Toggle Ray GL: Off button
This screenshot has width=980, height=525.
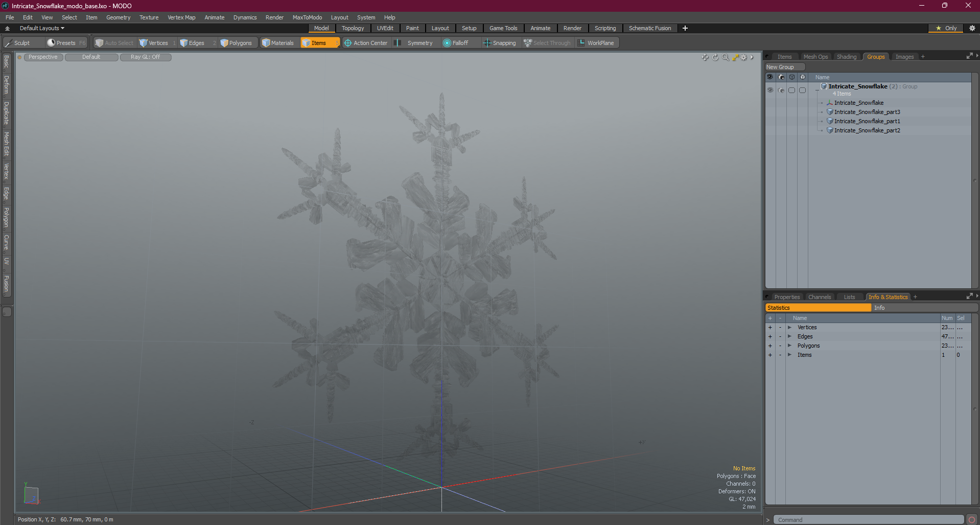point(146,57)
